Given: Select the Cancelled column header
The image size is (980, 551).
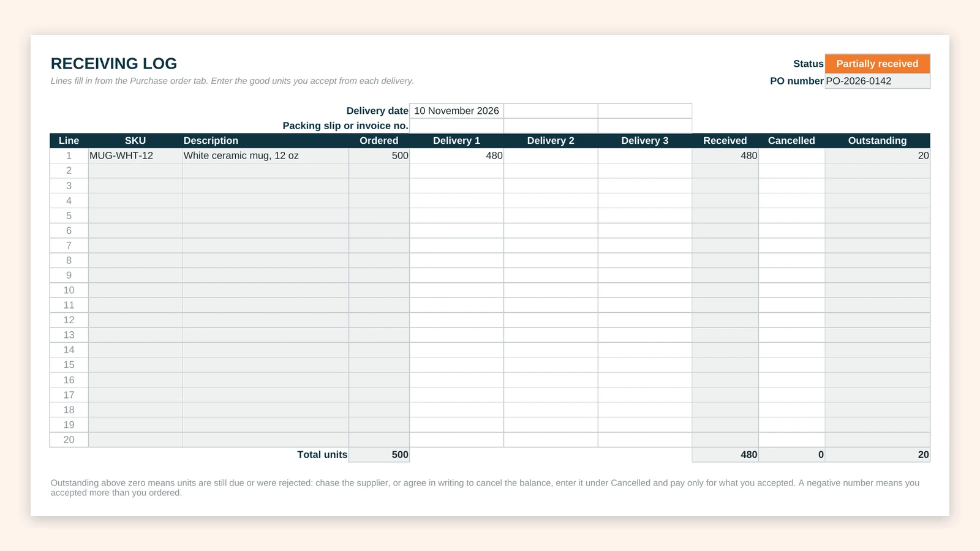Looking at the screenshot, I should coord(792,141).
